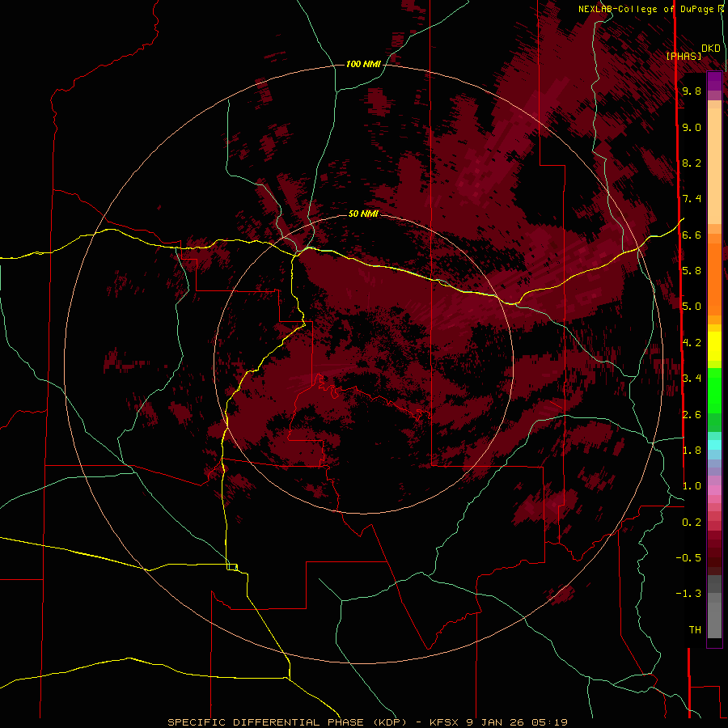
Task: Click the 9.8 value on the color scale
Action: tap(692, 91)
